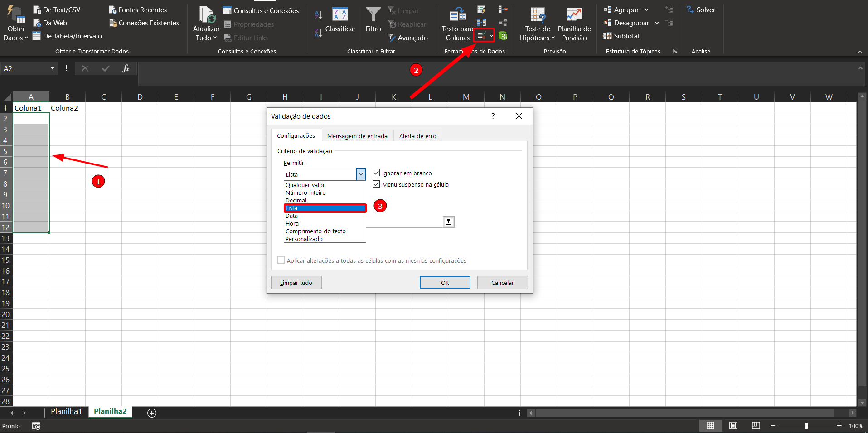Click the Desagrupar icon
Screen dimensions: 868x433
point(608,23)
